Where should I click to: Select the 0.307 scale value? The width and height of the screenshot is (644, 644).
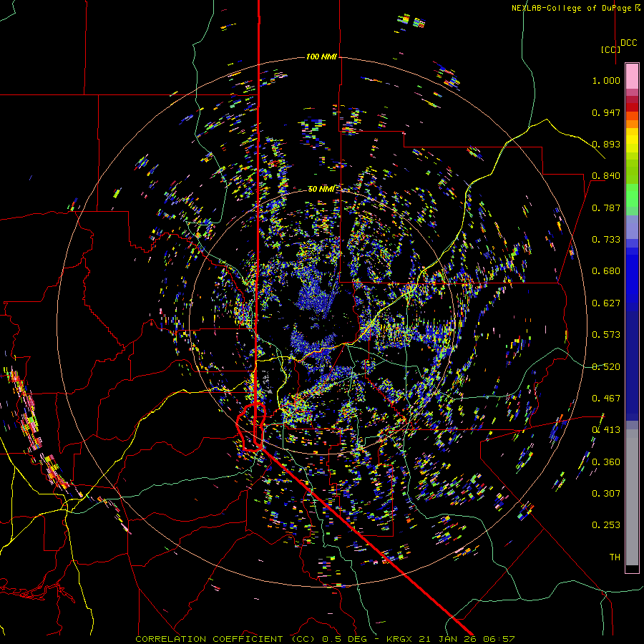(x=606, y=494)
